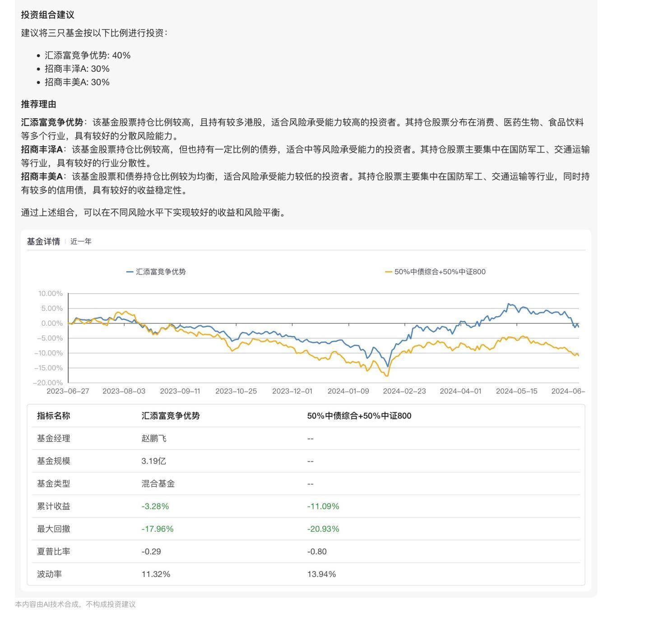Click the fund type value 混合基金
Viewport: 672px width, 627px height.
(x=158, y=484)
